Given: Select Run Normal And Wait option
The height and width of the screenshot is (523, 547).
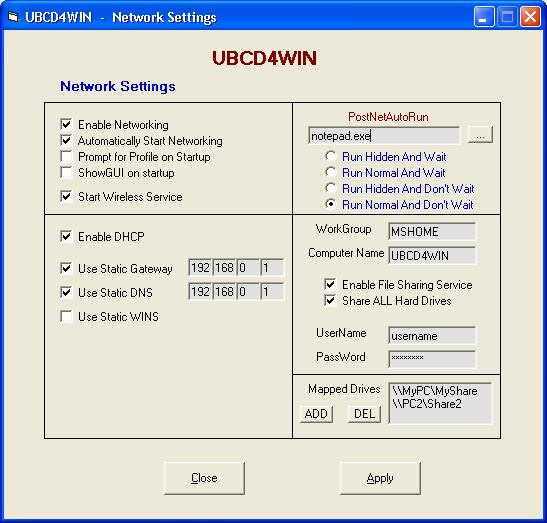Looking at the screenshot, I should click(330, 172).
